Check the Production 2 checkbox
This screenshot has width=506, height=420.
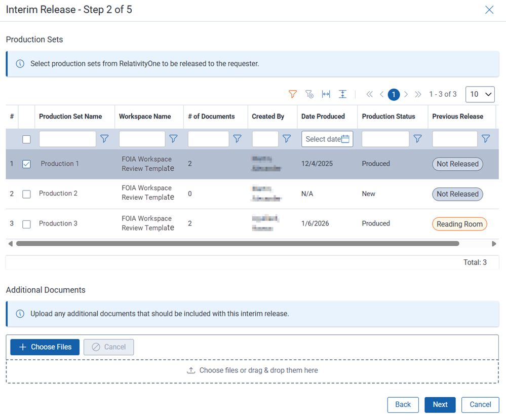coord(26,194)
